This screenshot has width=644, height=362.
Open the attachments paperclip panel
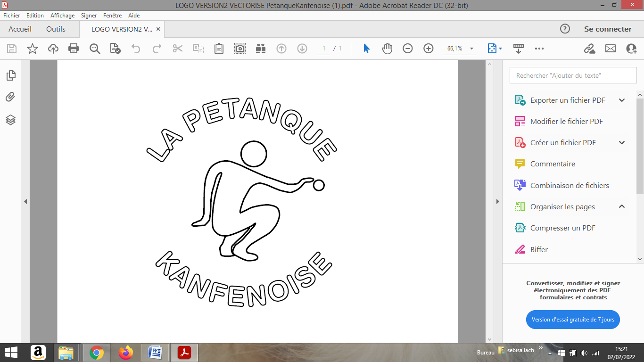[x=10, y=97]
